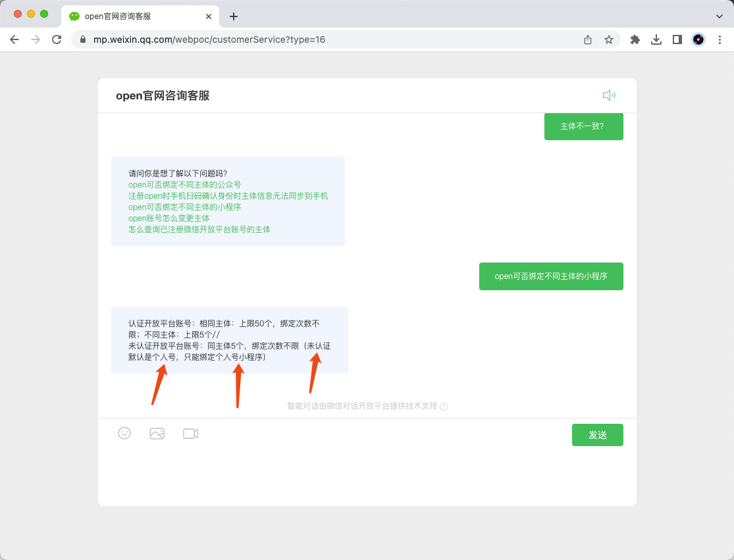The width and height of the screenshot is (734, 560).
Task: Click the WeChat favicon on the tab
Action: click(x=74, y=16)
